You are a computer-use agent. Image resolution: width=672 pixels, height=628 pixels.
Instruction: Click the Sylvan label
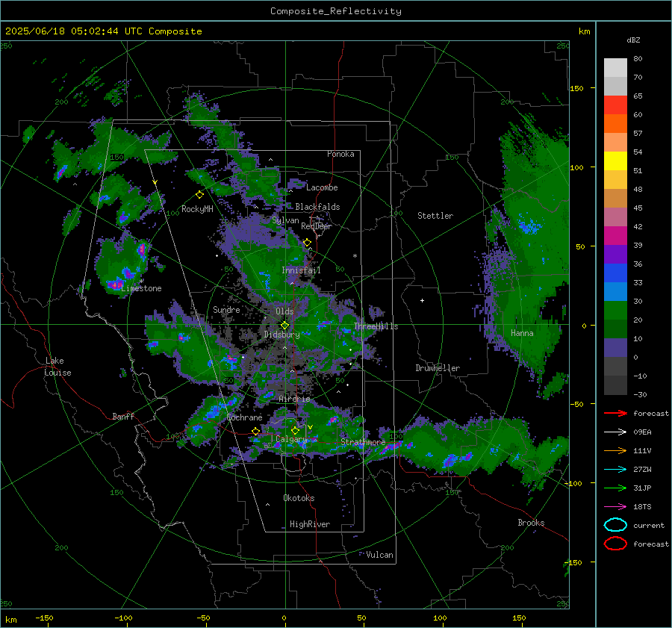285,220
